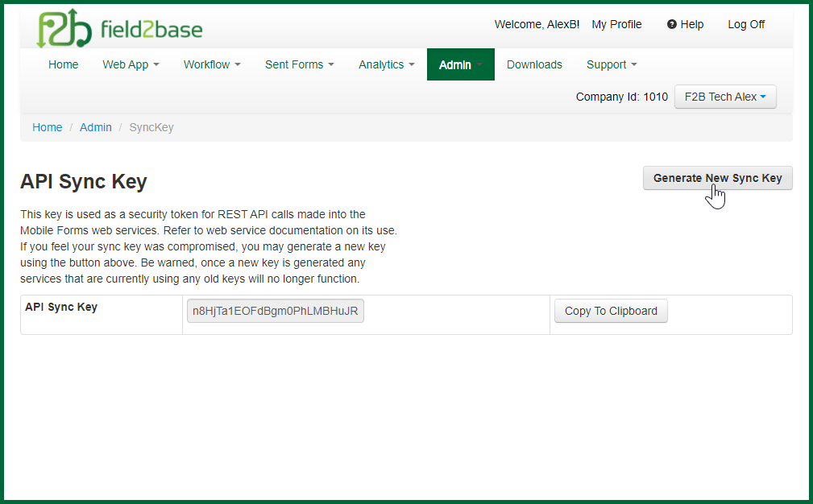Open Help via the question mark icon
The image size is (813, 504).
pos(684,24)
